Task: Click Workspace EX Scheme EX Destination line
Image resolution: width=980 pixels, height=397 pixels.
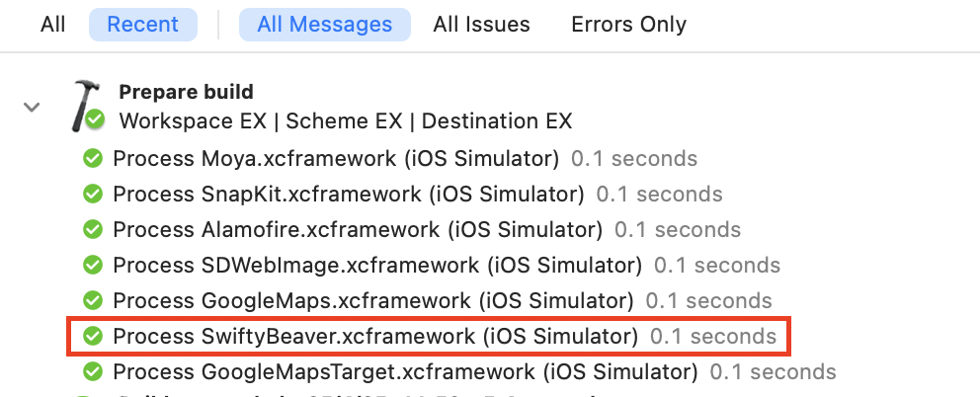Action: 346,120
